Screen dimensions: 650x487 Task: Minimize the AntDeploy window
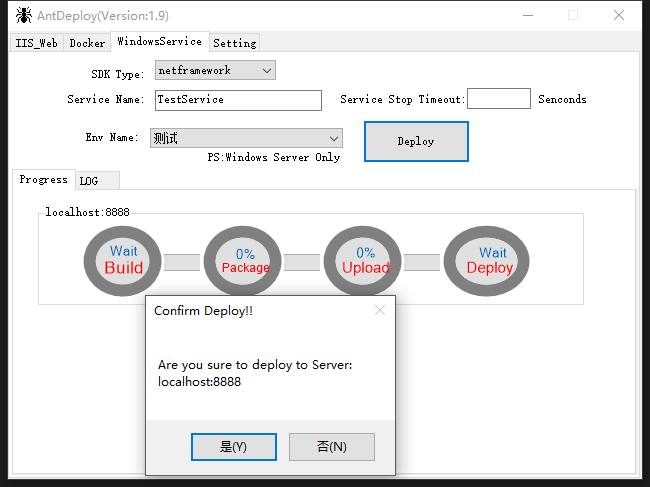[528, 16]
